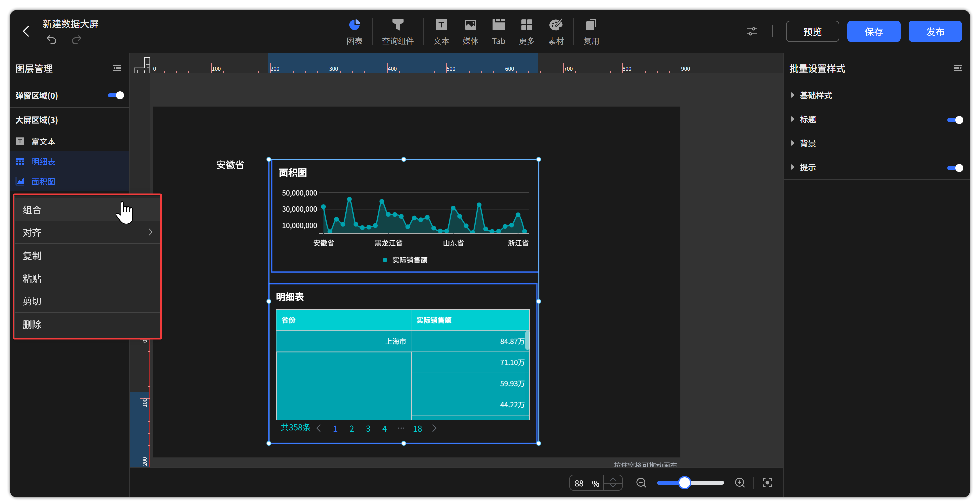The image size is (980, 504).
Task: Select the 明细表 layer
Action: [70, 162]
